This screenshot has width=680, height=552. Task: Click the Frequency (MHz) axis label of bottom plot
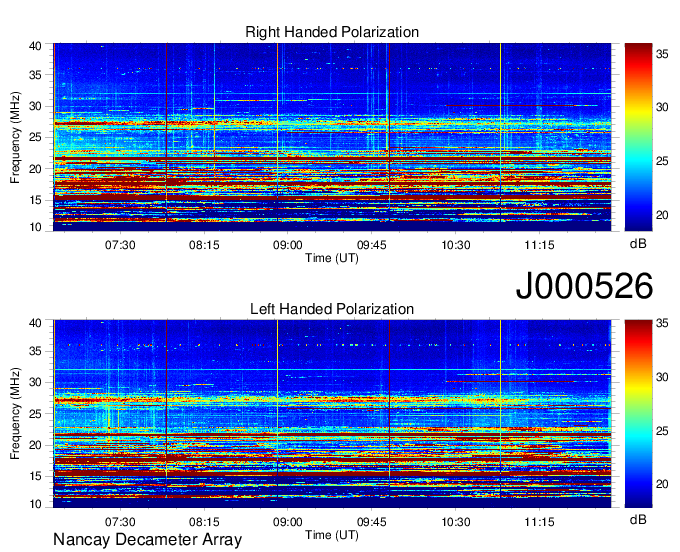(x=15, y=414)
